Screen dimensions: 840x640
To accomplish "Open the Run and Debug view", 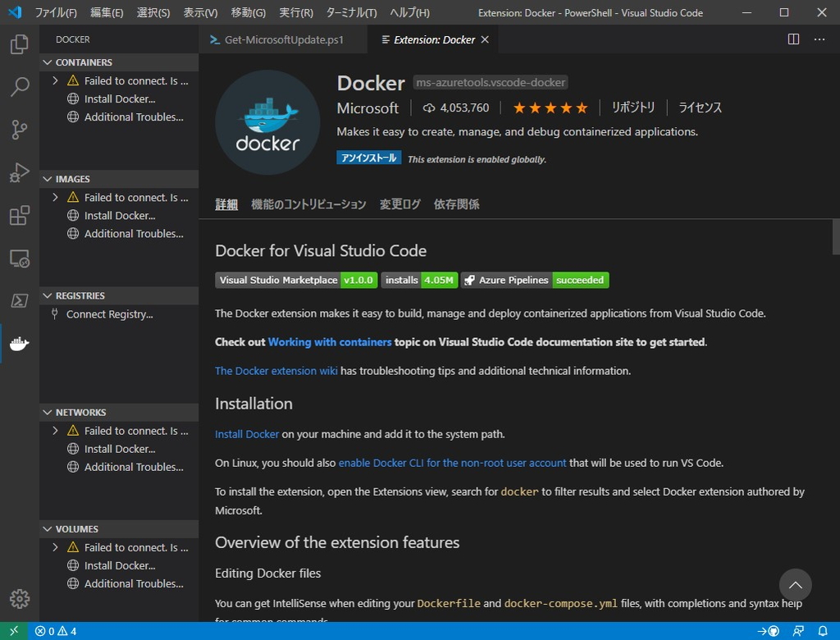I will pos(19,172).
